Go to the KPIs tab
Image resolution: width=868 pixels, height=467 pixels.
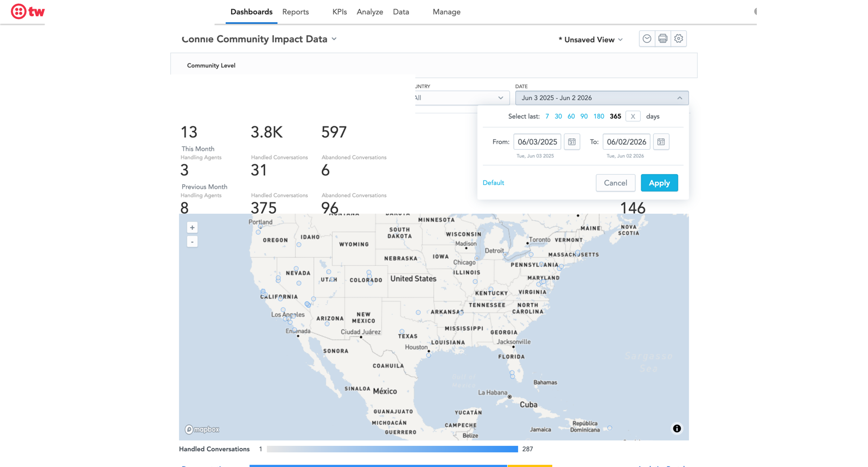[340, 12]
